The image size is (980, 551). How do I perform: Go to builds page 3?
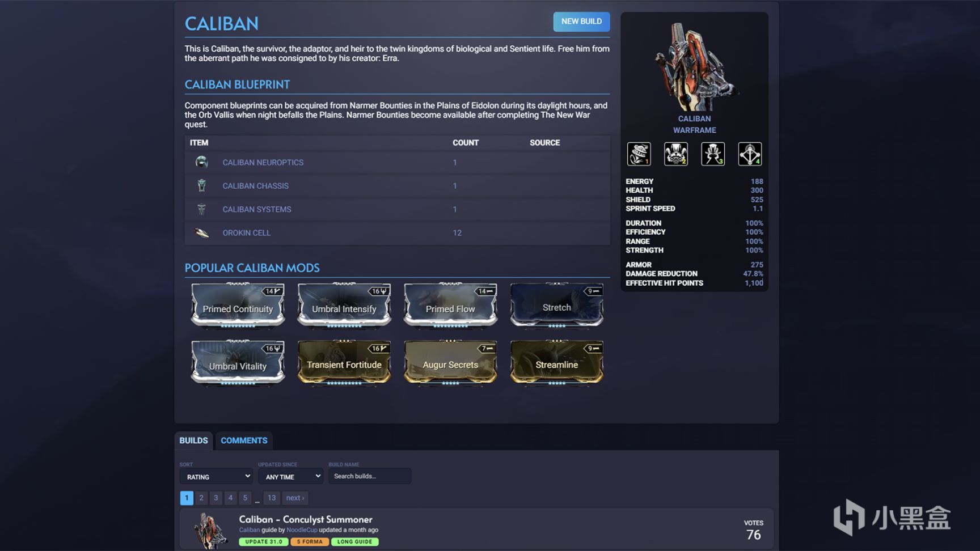point(216,498)
